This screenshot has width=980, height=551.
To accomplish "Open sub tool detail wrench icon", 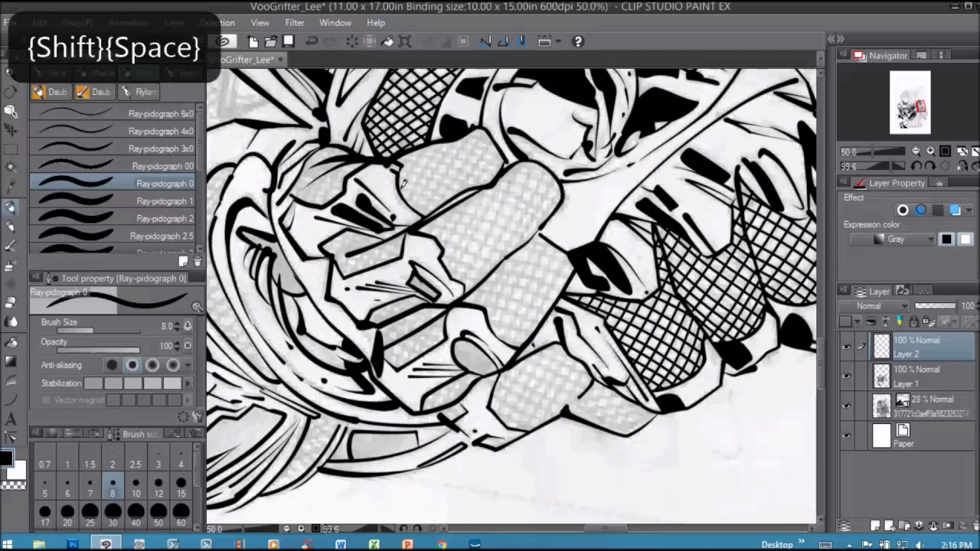I will (x=198, y=416).
